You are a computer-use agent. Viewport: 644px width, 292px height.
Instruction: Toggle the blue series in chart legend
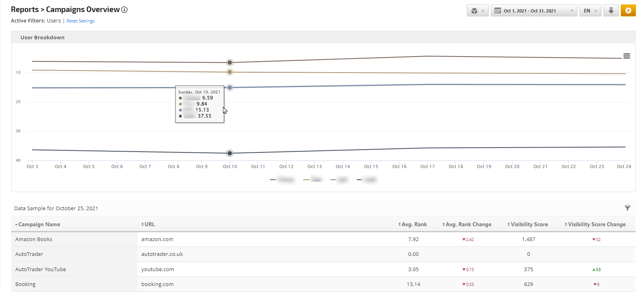339,180
